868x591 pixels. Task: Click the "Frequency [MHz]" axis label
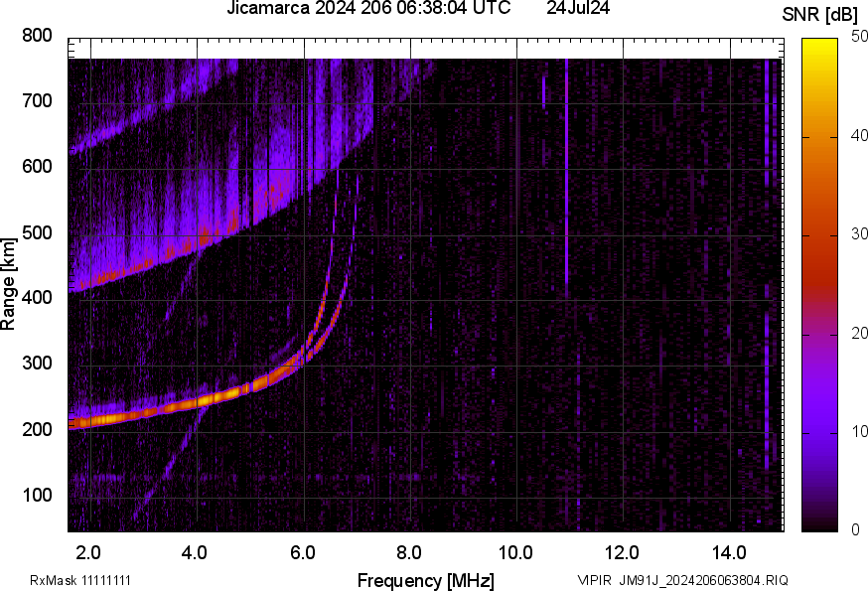(426, 580)
